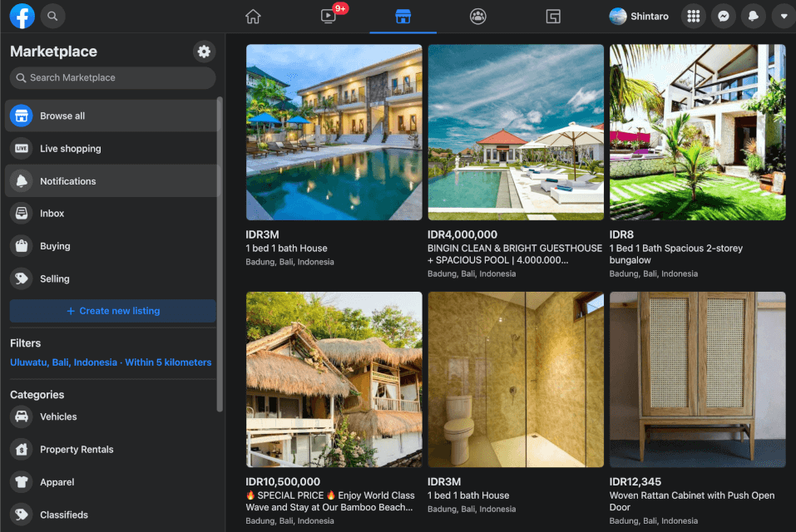Expand the account dropdown arrow

(783, 17)
